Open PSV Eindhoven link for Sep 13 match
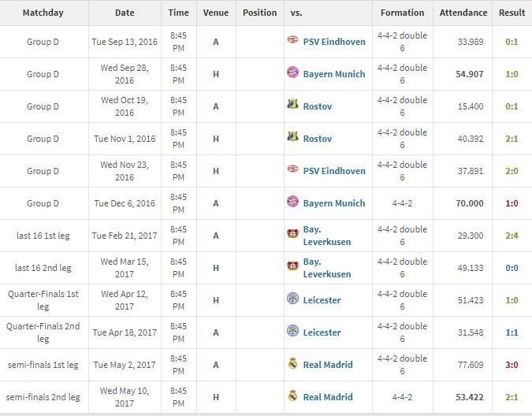Viewport: 532px width, 416px height. [x=334, y=42]
